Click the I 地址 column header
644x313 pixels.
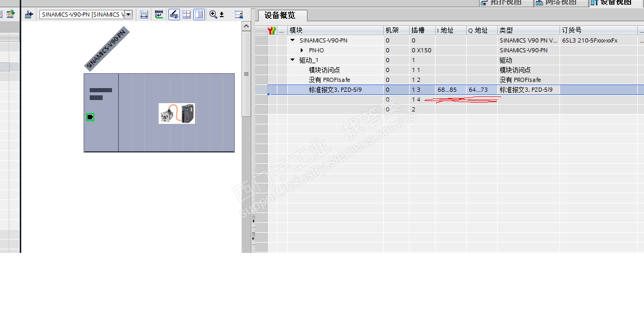tap(451, 31)
